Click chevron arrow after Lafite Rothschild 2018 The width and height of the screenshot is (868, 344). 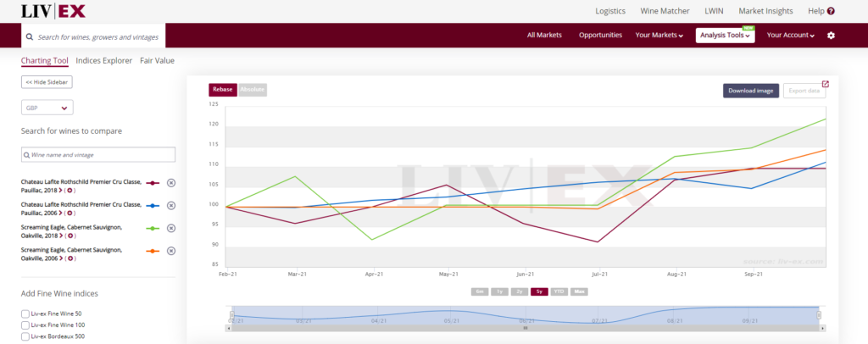pos(61,191)
